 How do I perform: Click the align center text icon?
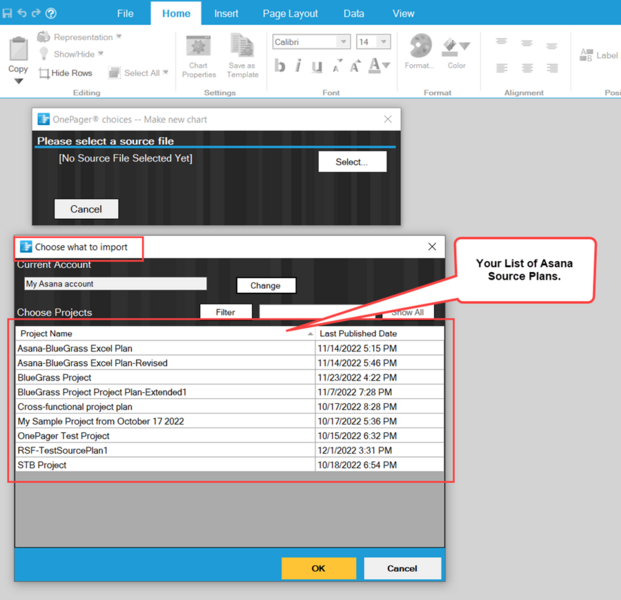coord(527,68)
